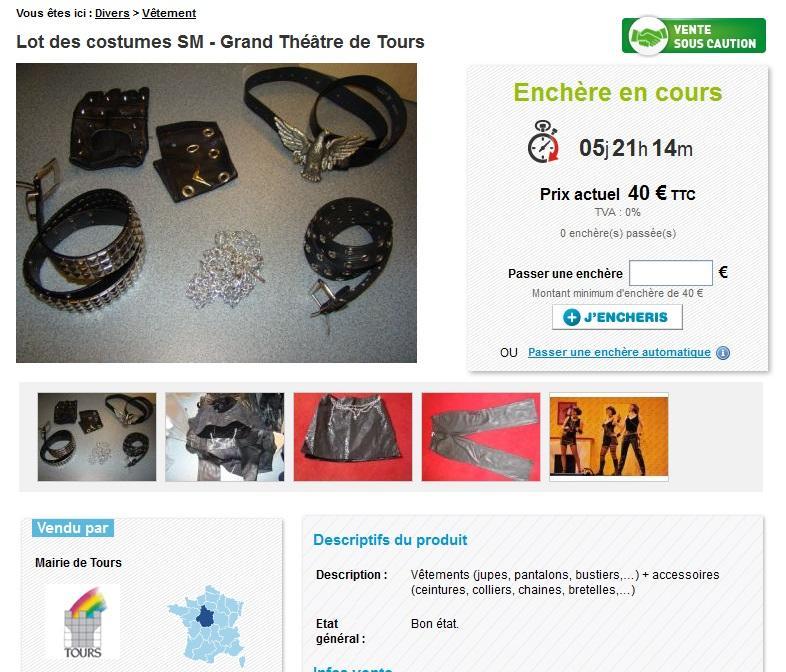Screen dimensions: 786x672
Task: Click the Tours city logo
Action: [83, 622]
